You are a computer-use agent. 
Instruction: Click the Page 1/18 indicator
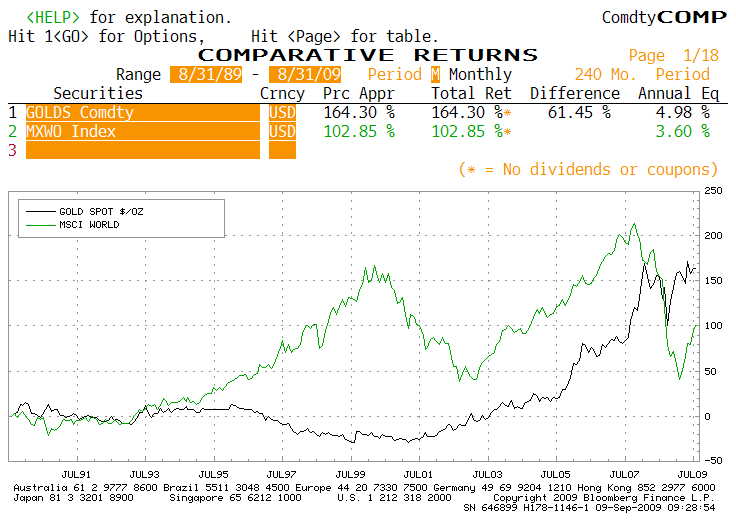point(674,55)
